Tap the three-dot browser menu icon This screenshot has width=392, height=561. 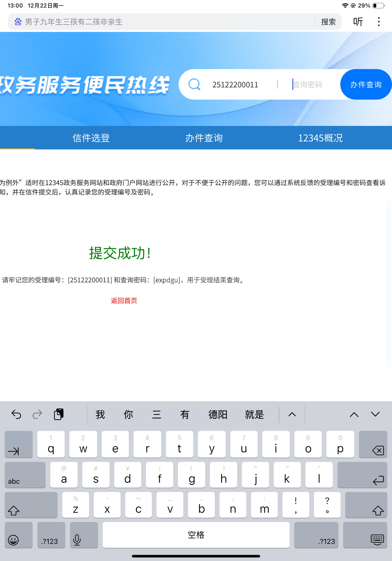[x=379, y=22]
